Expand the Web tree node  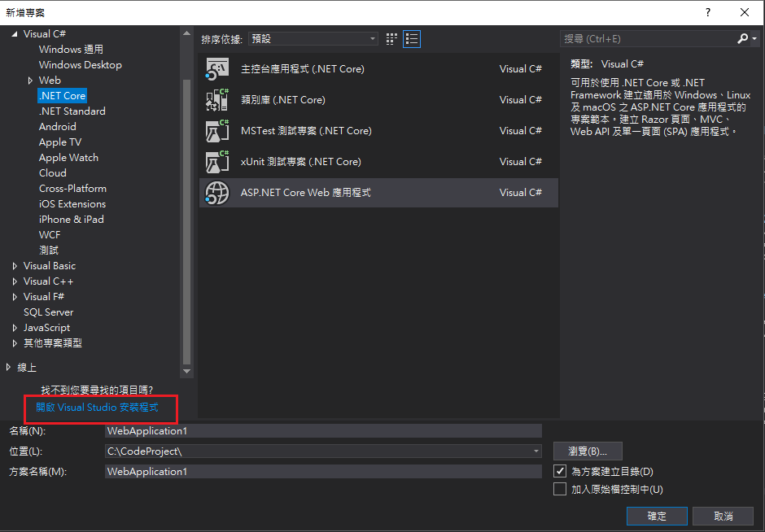tap(30, 81)
